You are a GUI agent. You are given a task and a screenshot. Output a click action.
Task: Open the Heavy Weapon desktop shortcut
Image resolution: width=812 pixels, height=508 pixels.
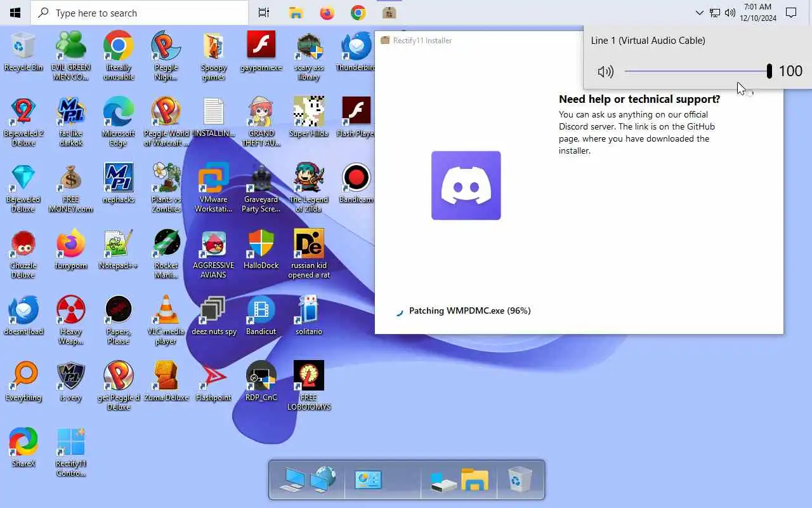71,320
